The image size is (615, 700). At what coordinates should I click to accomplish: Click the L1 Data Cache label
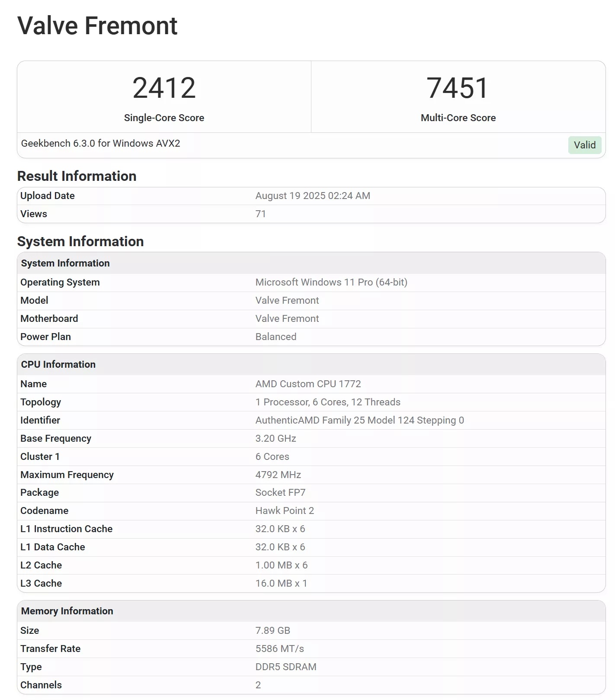point(53,547)
